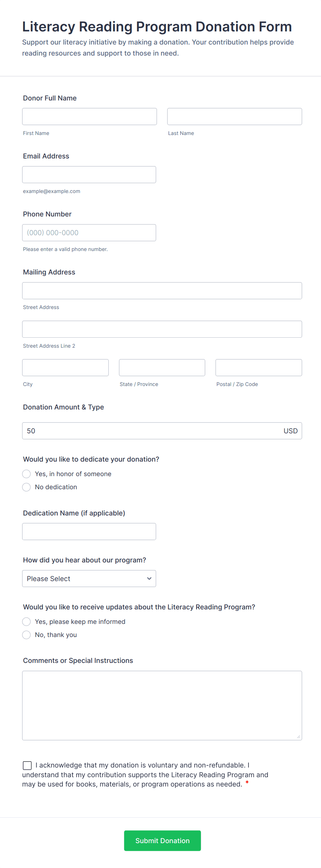The height and width of the screenshot is (868, 321).
Task: Click the First Name input field
Action: (89, 117)
